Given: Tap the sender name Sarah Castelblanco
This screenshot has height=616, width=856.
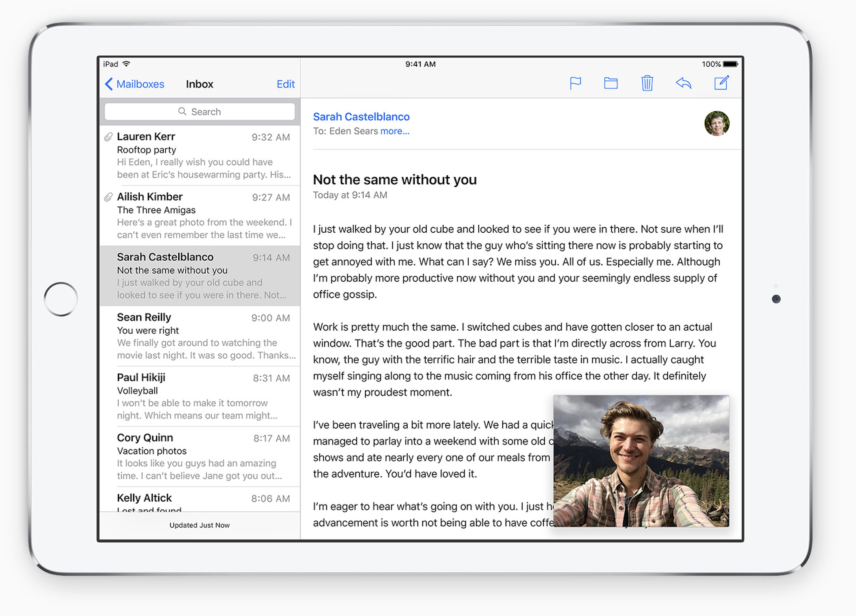Looking at the screenshot, I should [x=361, y=117].
